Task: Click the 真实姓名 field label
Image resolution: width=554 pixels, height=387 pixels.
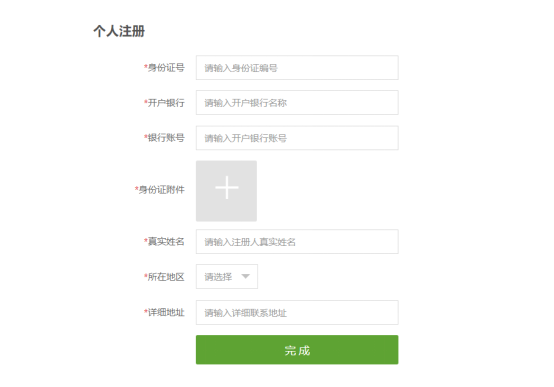Action: [x=166, y=241]
